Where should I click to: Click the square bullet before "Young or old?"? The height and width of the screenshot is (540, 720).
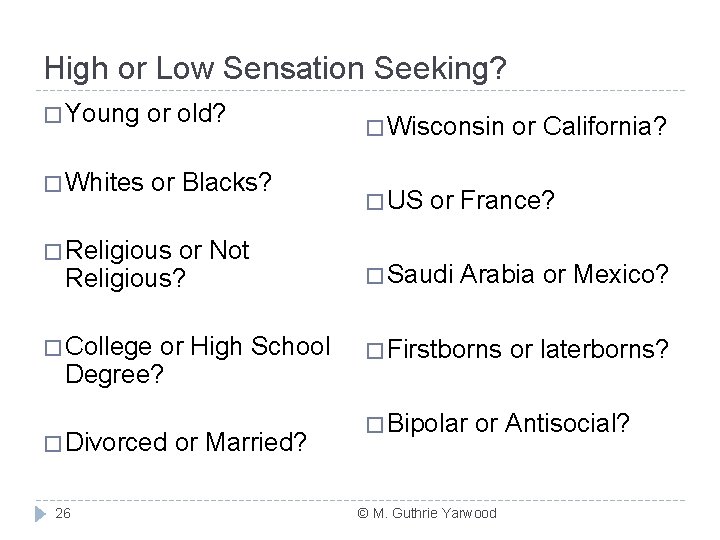(x=53, y=115)
